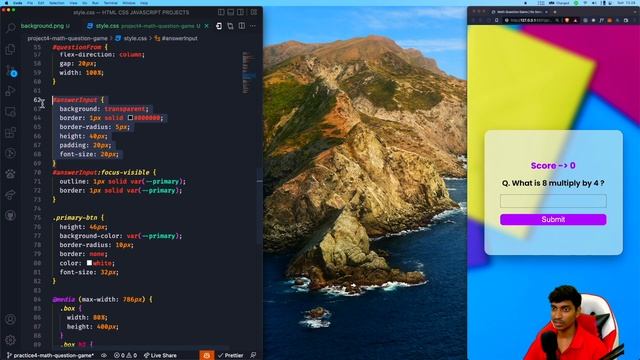Open the paw-shaped extension icon in activity bar
Viewport: 640px width, 360px height.
(11, 174)
